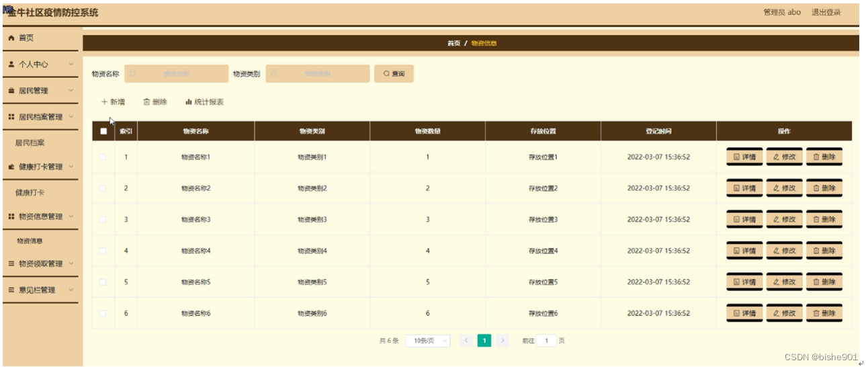Expand the 居民管理 menu
This screenshot has width=868, height=367.
coord(40,91)
